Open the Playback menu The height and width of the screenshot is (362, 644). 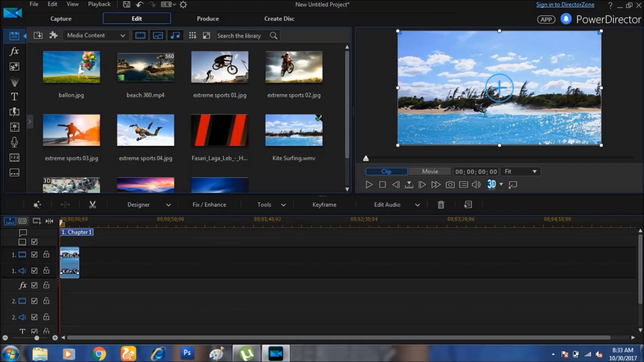click(99, 4)
